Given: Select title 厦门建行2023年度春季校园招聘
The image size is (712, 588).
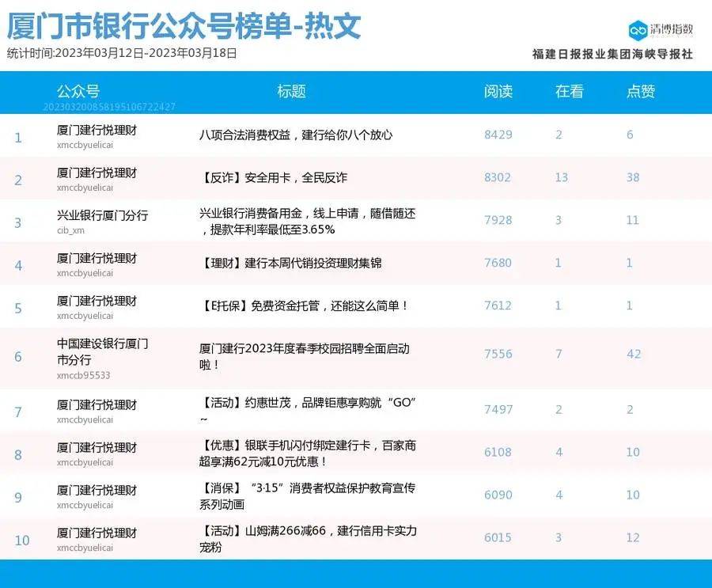Looking at the screenshot, I should click(305, 356).
